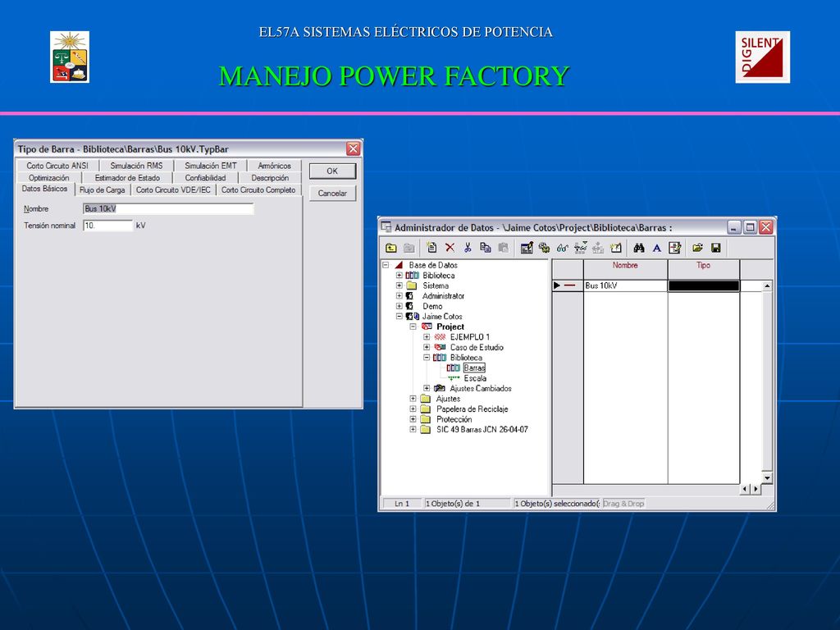840x630 pixels.
Task: Click the greyed-out relevant objects icon in toolbar
Action: 598,248
